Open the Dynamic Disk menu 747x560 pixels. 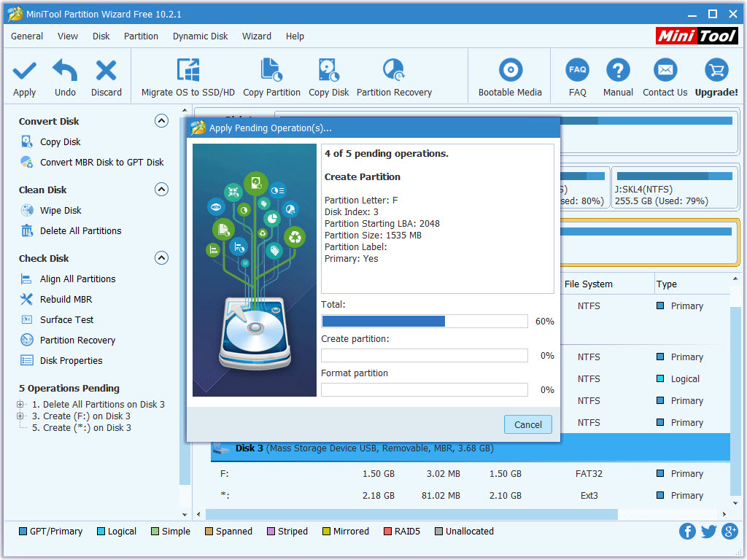200,36
